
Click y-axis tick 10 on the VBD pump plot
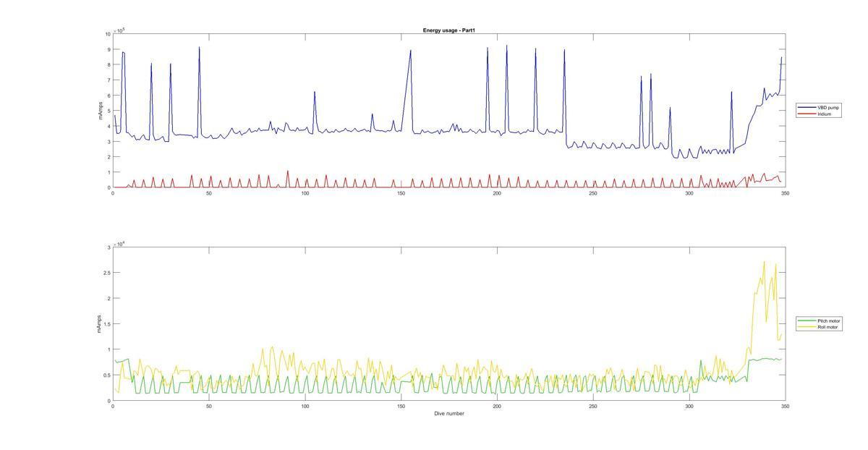click(107, 34)
